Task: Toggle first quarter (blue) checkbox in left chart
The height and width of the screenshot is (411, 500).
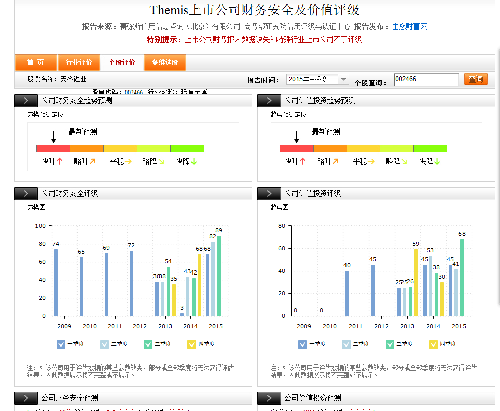Action: [x=61, y=344]
